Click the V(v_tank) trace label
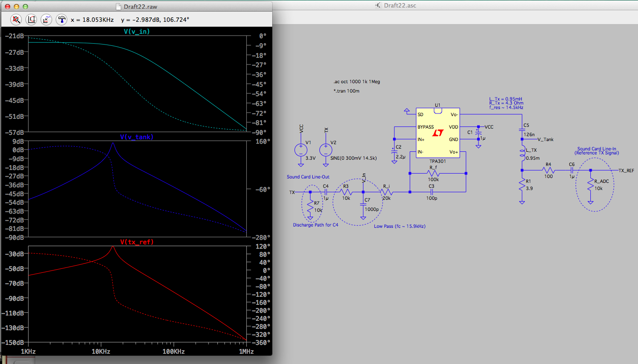The image size is (638, 364). click(137, 137)
